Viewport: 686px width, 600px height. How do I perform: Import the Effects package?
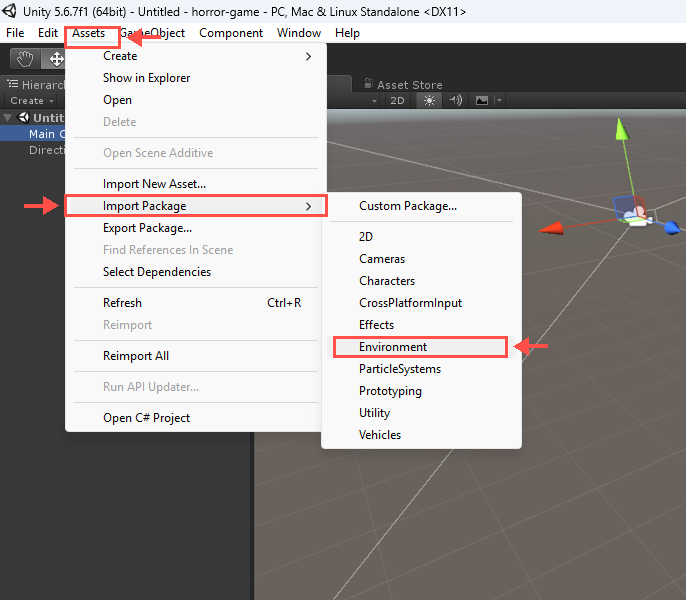(x=421, y=325)
